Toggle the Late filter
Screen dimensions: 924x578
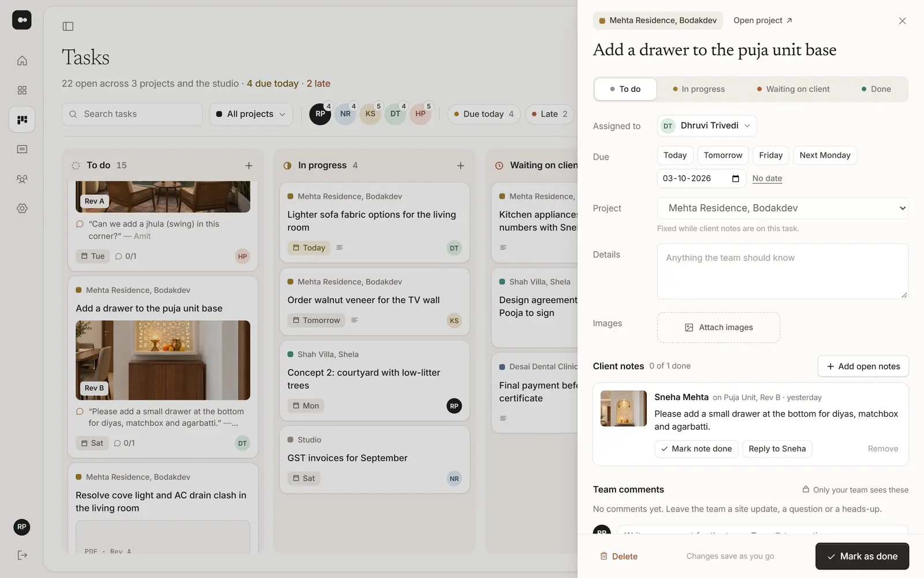tap(550, 114)
